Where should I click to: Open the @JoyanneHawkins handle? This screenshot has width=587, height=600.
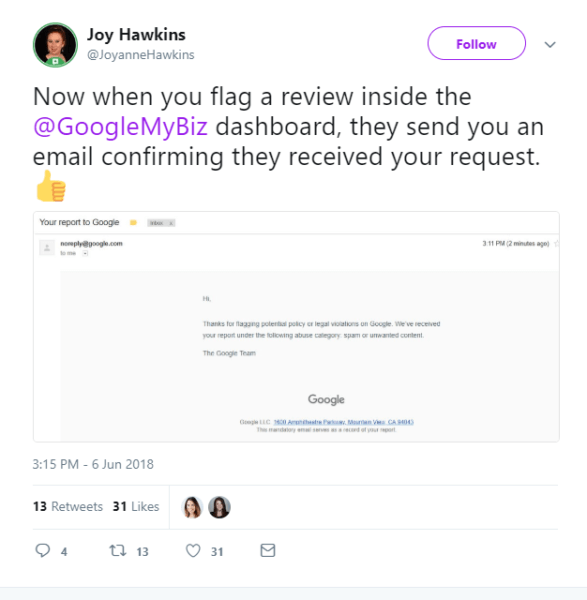[x=141, y=55]
